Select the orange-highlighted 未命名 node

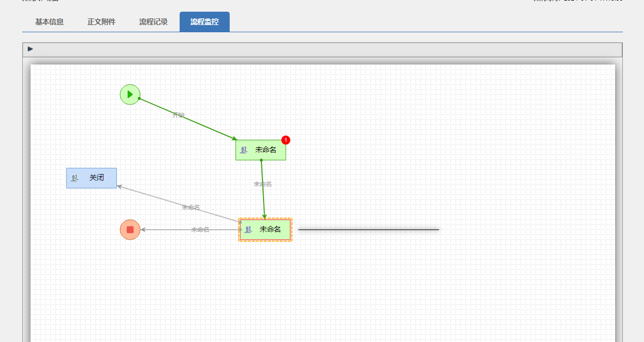tap(265, 230)
